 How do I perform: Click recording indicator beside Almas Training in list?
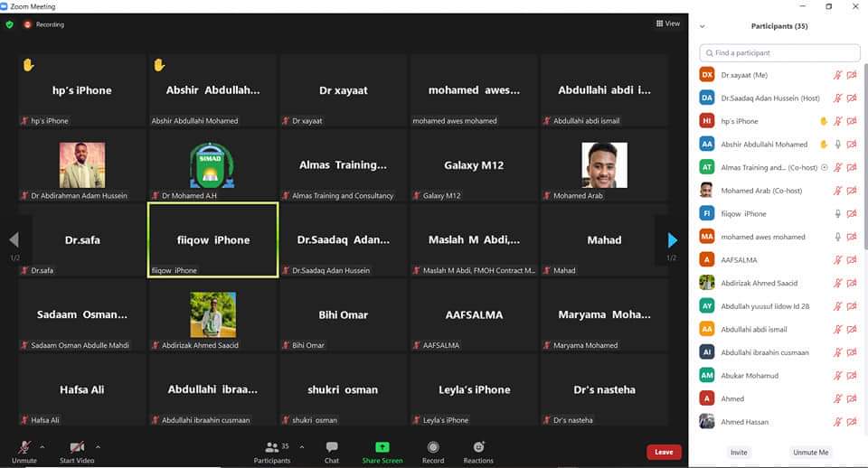click(825, 167)
